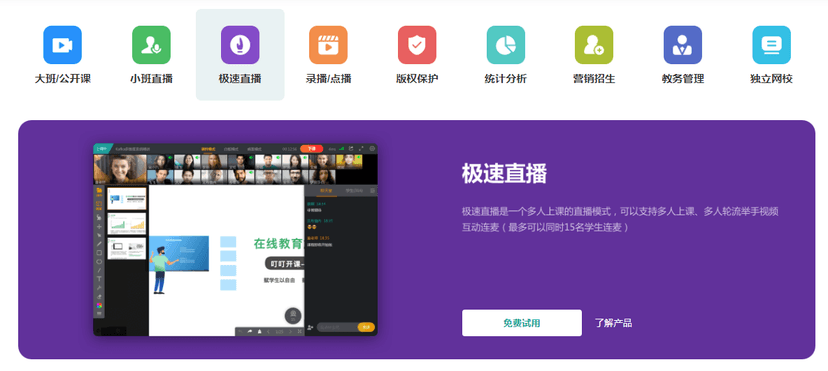The height and width of the screenshot is (371, 828).
Task: Select the 独立网校 cyan icon
Action: pyautogui.click(x=771, y=45)
